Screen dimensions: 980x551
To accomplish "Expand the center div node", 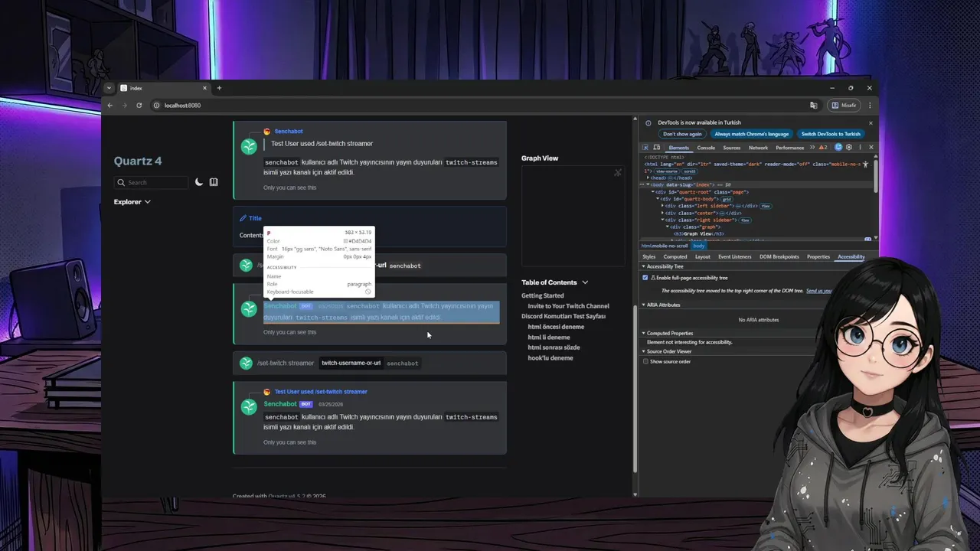I will click(662, 213).
